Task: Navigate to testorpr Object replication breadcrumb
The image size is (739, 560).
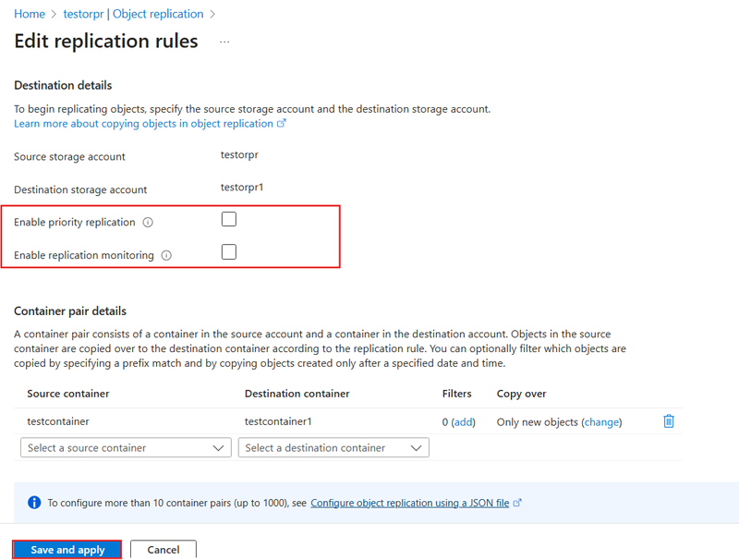Action: pos(133,14)
